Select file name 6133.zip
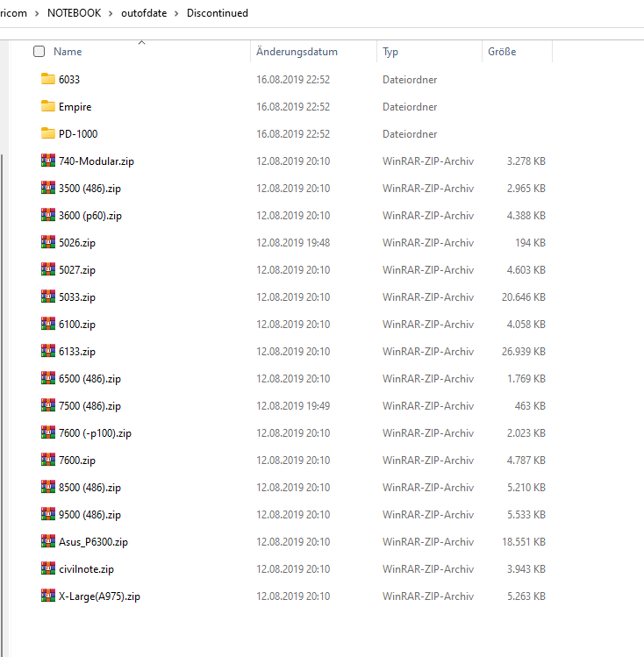Viewport: 644px width, 657px height. [77, 351]
